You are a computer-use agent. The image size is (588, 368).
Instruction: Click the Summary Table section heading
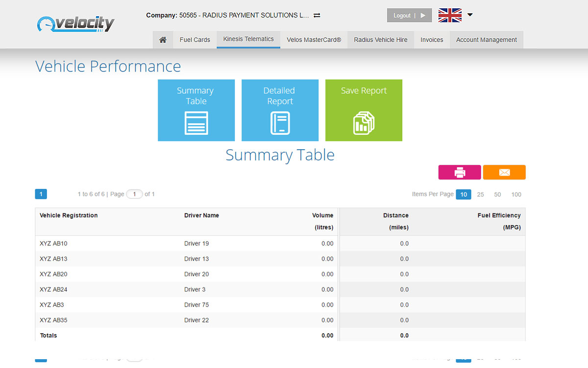(x=280, y=155)
